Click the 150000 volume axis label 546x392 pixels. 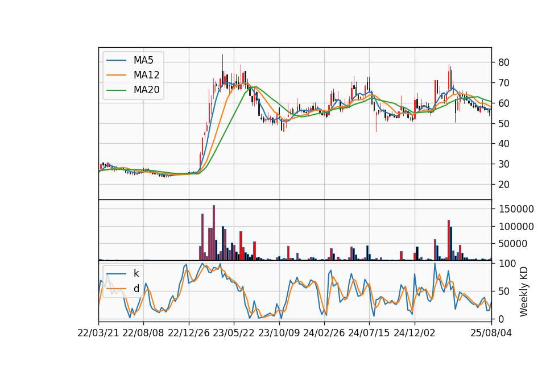coord(516,209)
